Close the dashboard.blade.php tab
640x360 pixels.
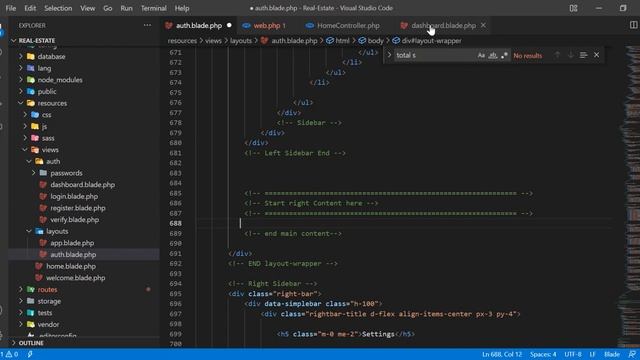(483, 25)
